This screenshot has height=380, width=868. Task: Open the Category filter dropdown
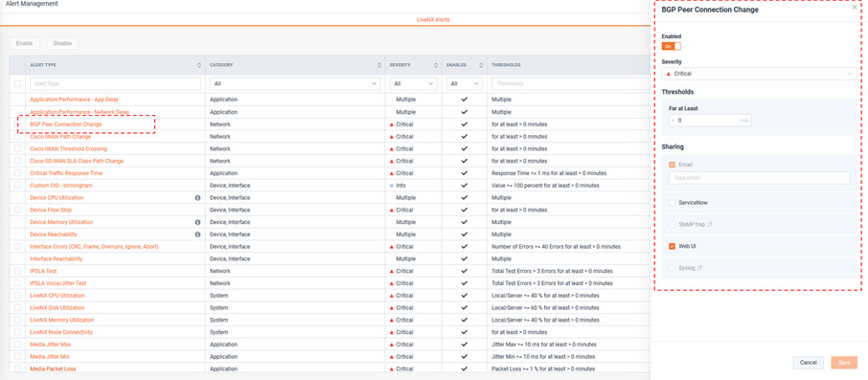295,83
